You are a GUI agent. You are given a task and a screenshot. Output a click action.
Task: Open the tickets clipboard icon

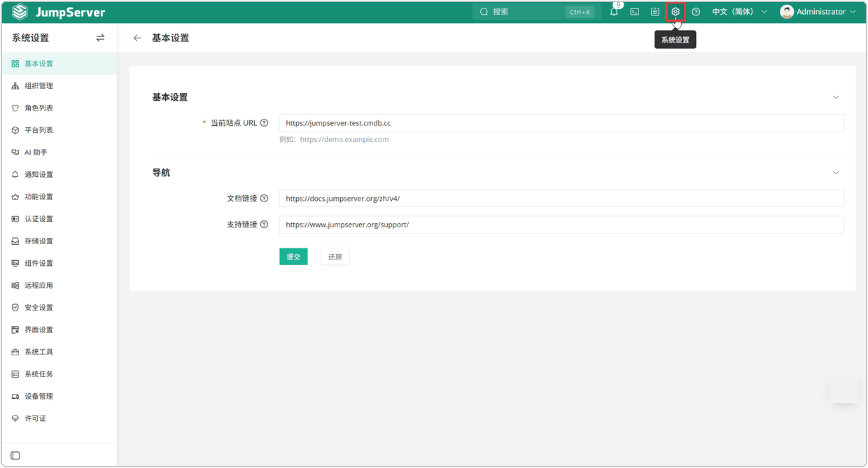(x=655, y=12)
